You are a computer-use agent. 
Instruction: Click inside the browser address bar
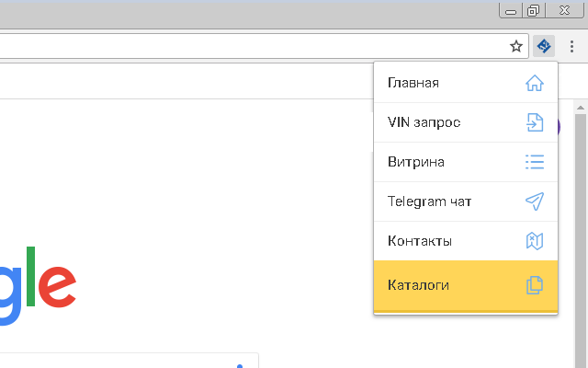click(x=248, y=46)
